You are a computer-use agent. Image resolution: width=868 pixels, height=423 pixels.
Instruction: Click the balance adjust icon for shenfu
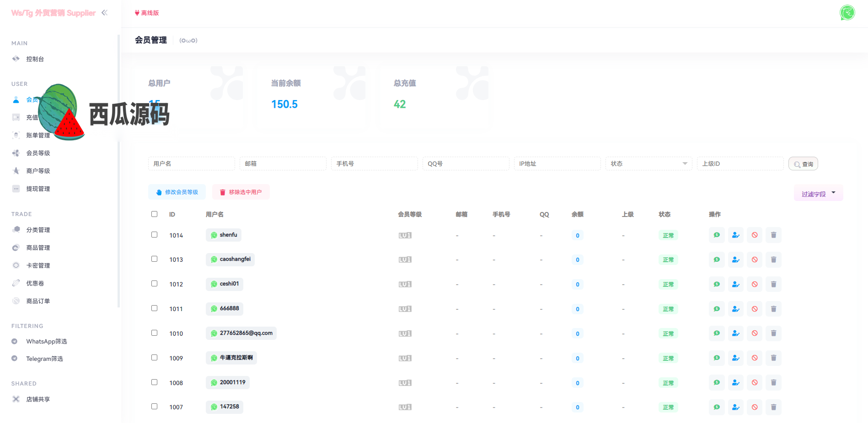(x=717, y=235)
